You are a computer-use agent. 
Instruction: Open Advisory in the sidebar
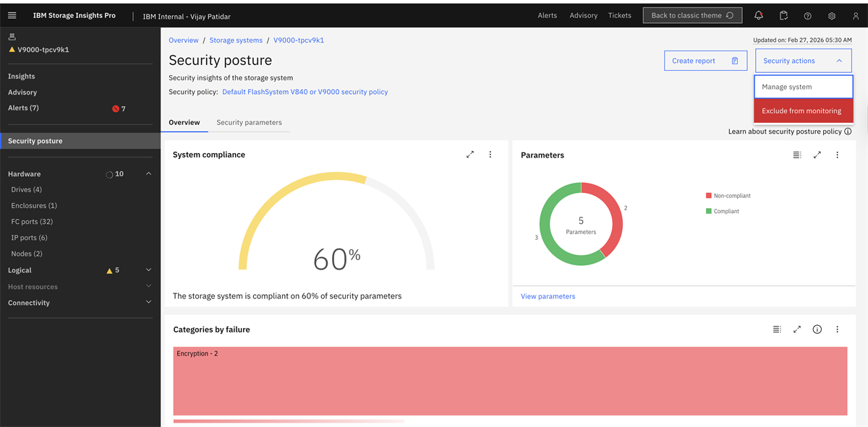(x=22, y=92)
